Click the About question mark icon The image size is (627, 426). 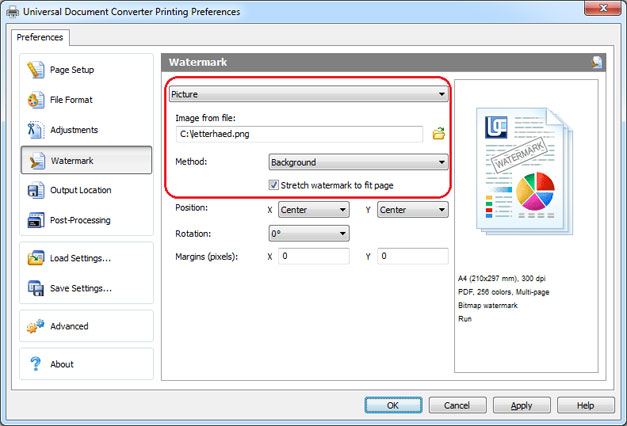pyautogui.click(x=36, y=364)
